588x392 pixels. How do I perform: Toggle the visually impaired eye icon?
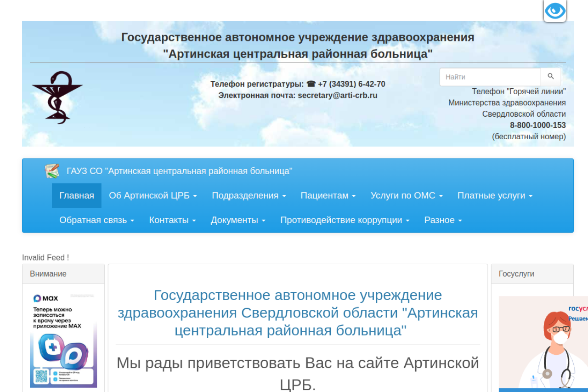(554, 11)
